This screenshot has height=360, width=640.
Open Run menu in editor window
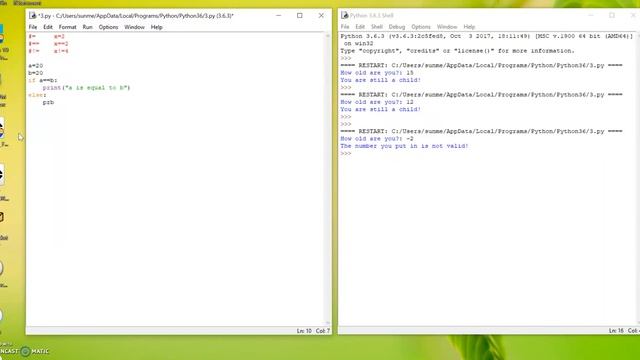(87, 27)
